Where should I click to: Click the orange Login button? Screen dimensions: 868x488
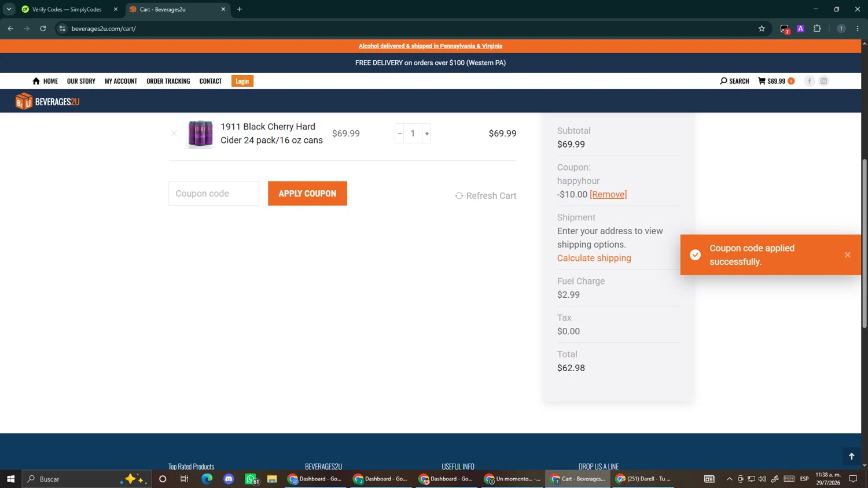[242, 81]
